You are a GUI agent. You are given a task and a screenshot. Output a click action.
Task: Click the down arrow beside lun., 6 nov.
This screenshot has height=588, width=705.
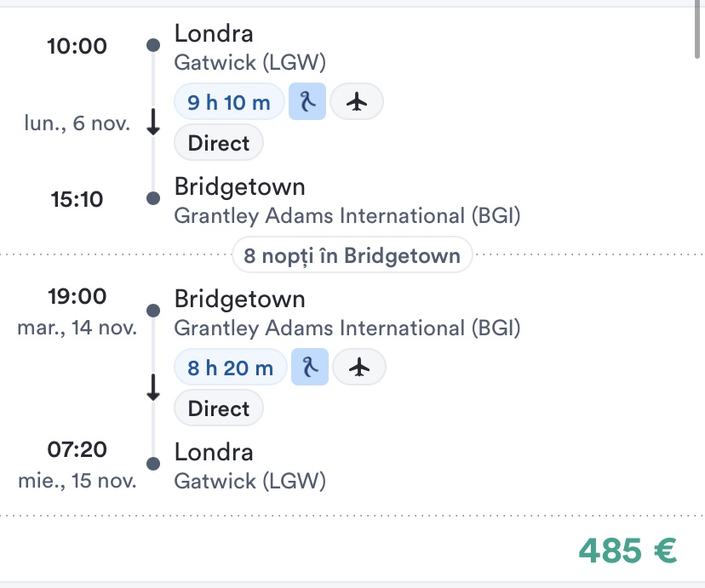153,123
